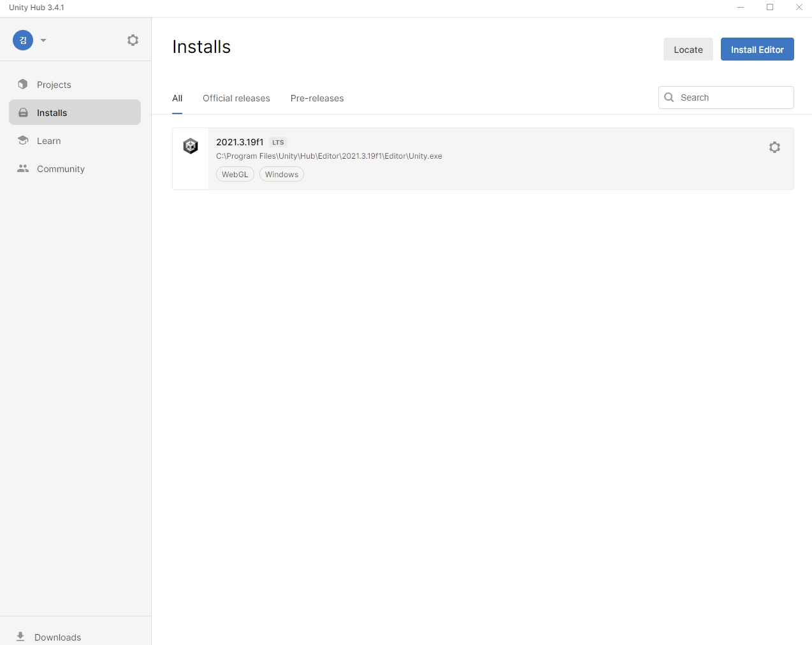Click the Installs lock icon in sidebar
Image resolution: width=812 pixels, height=645 pixels.
[x=23, y=113]
